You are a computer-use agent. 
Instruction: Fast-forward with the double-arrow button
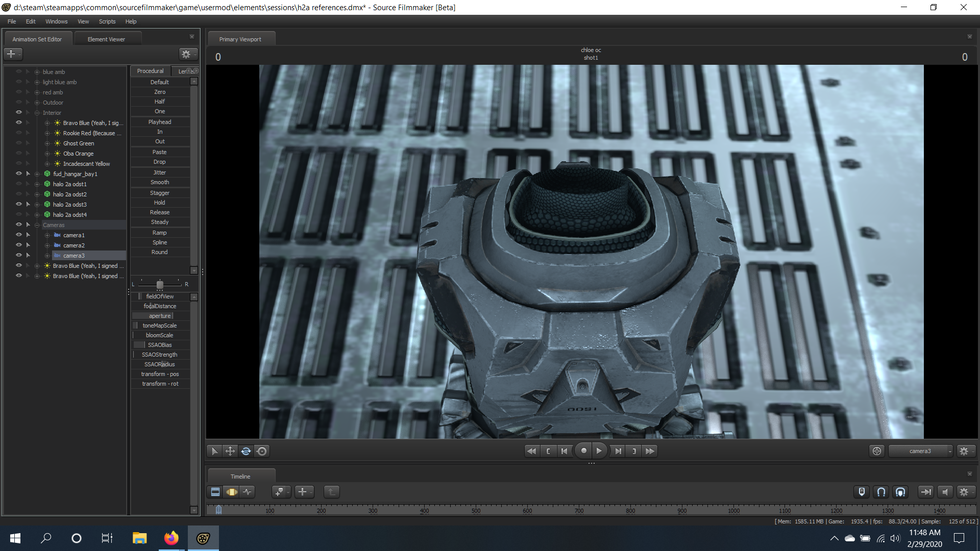(650, 451)
